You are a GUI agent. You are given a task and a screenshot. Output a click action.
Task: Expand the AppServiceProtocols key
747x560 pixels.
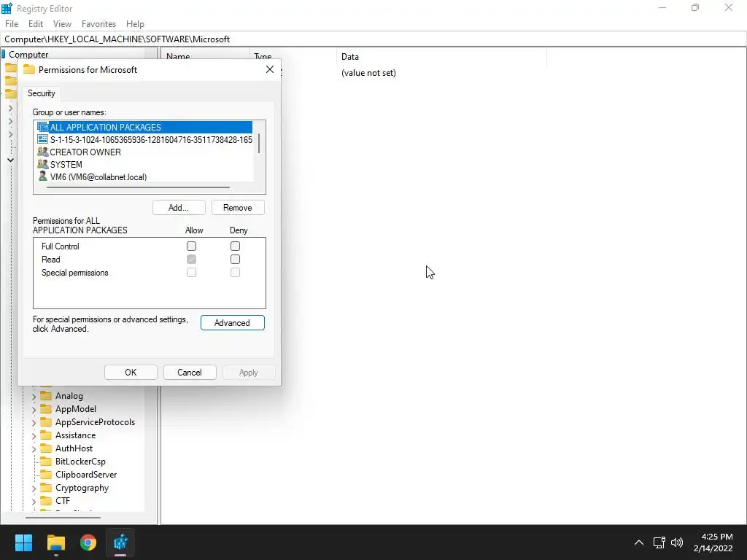click(34, 422)
